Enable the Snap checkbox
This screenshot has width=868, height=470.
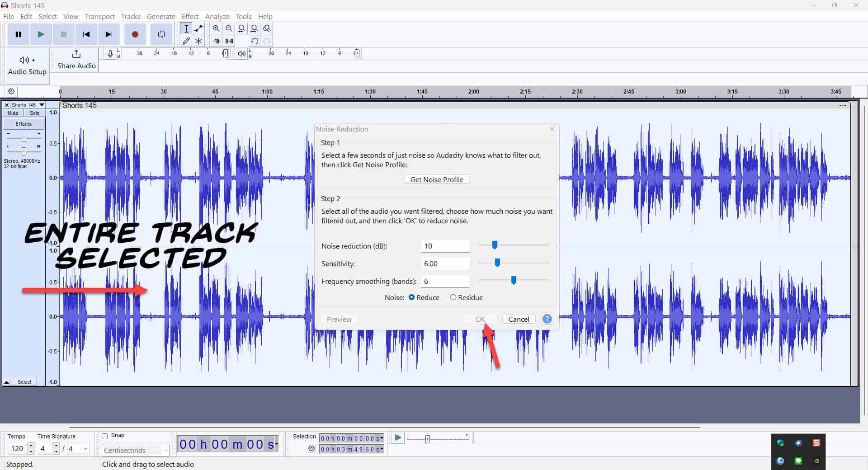coord(105,436)
